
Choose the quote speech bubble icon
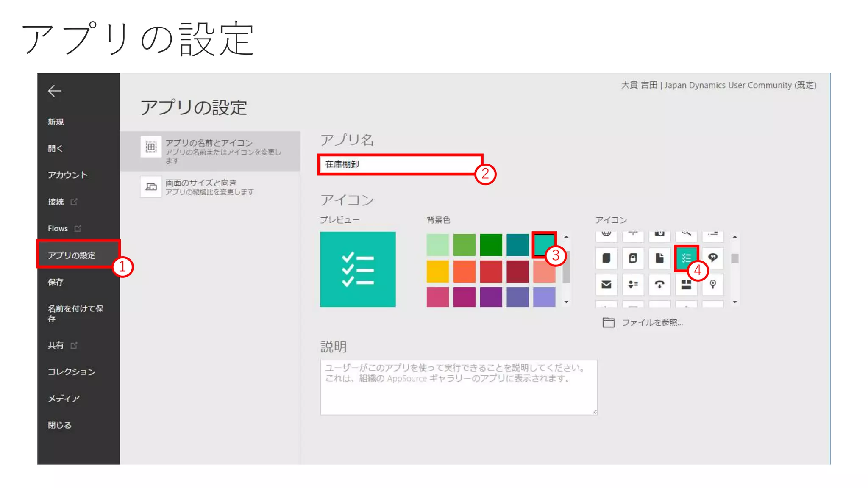tap(713, 258)
